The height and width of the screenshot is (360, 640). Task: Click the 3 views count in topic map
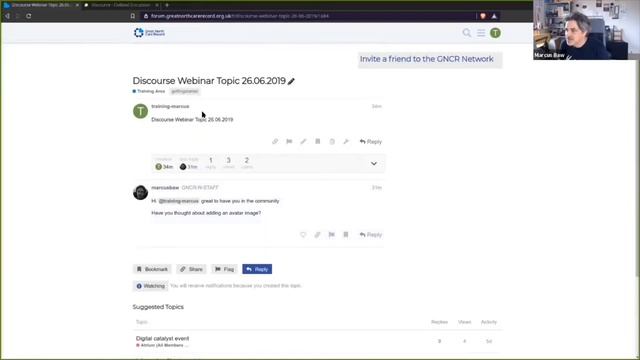tap(229, 163)
